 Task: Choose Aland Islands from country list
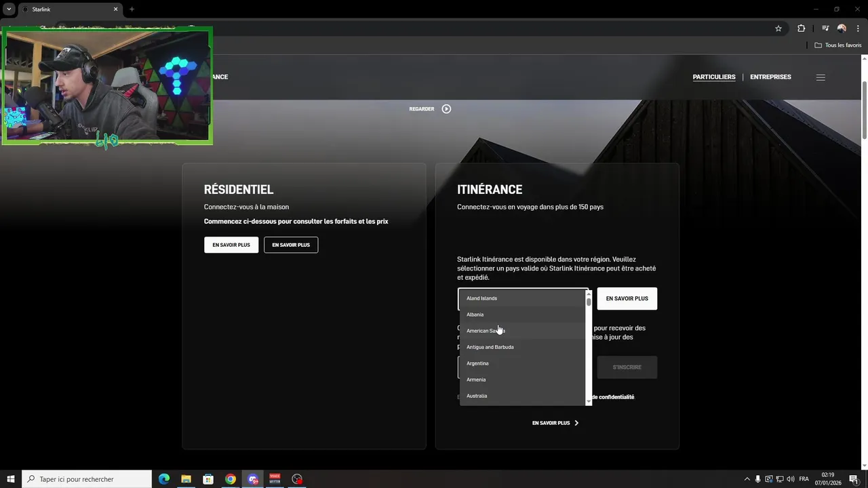pyautogui.click(x=522, y=298)
